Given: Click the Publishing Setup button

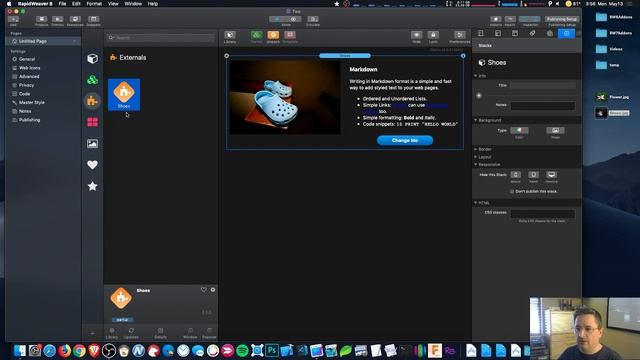Looking at the screenshot, I should click(x=562, y=19).
